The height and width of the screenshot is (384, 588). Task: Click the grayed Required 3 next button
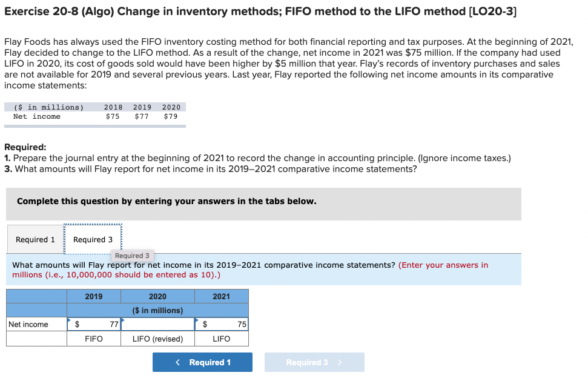click(x=314, y=362)
